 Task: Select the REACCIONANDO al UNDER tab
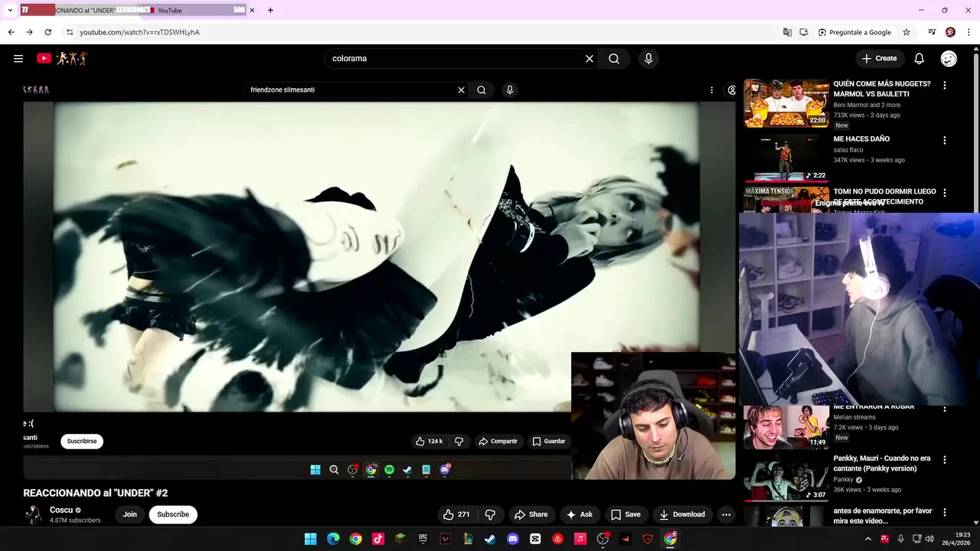pos(84,10)
